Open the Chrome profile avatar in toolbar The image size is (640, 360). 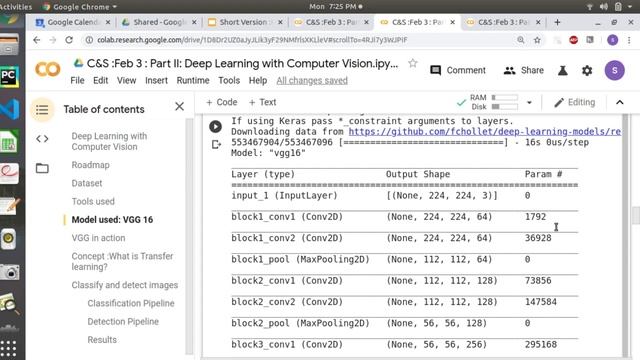(x=612, y=40)
